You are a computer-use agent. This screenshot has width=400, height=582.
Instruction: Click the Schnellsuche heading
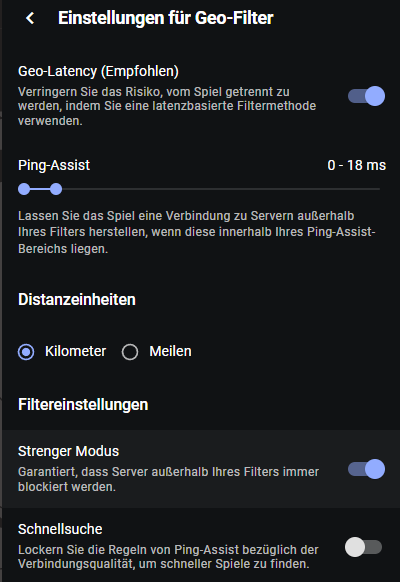[x=60, y=529]
